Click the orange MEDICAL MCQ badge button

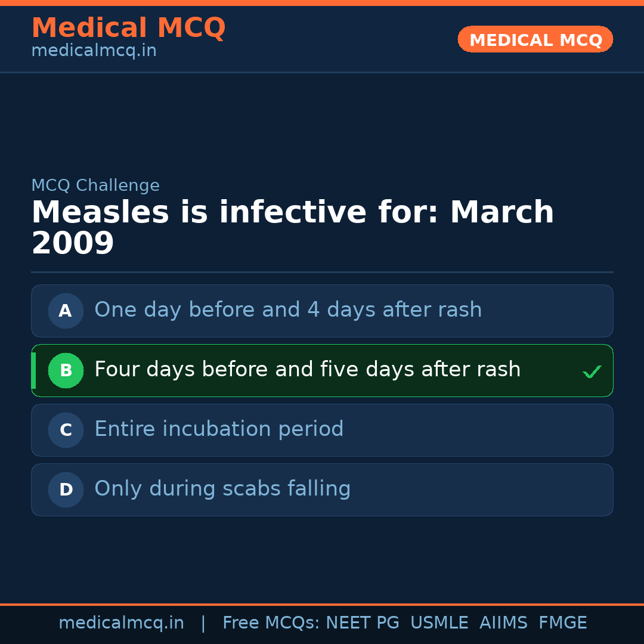(535, 40)
